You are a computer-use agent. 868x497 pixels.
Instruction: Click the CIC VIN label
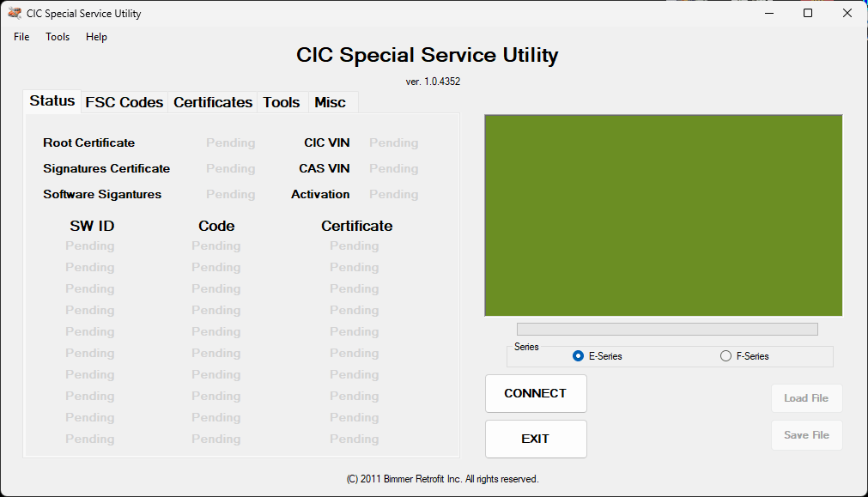[x=326, y=142]
